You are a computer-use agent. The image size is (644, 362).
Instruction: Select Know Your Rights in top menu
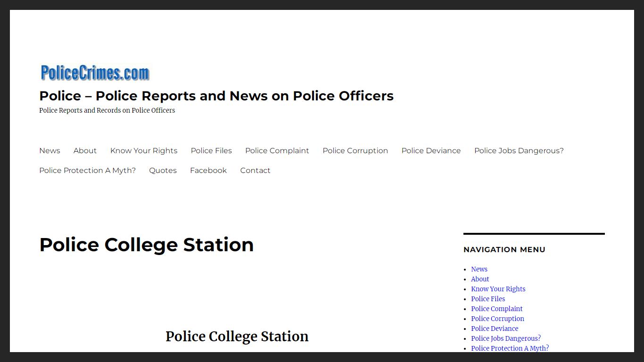[144, 151]
